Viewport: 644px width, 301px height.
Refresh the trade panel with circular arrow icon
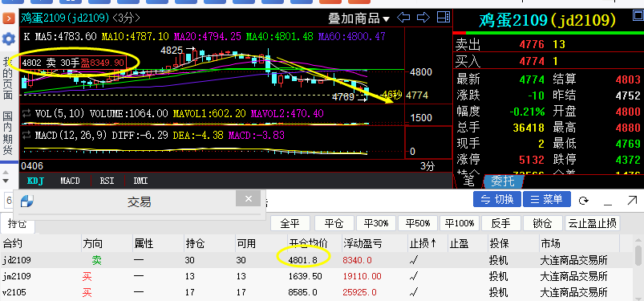coord(583,201)
